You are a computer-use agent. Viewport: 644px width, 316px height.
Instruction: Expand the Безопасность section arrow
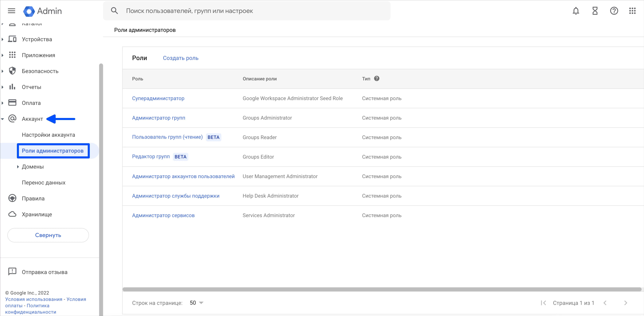click(2, 71)
